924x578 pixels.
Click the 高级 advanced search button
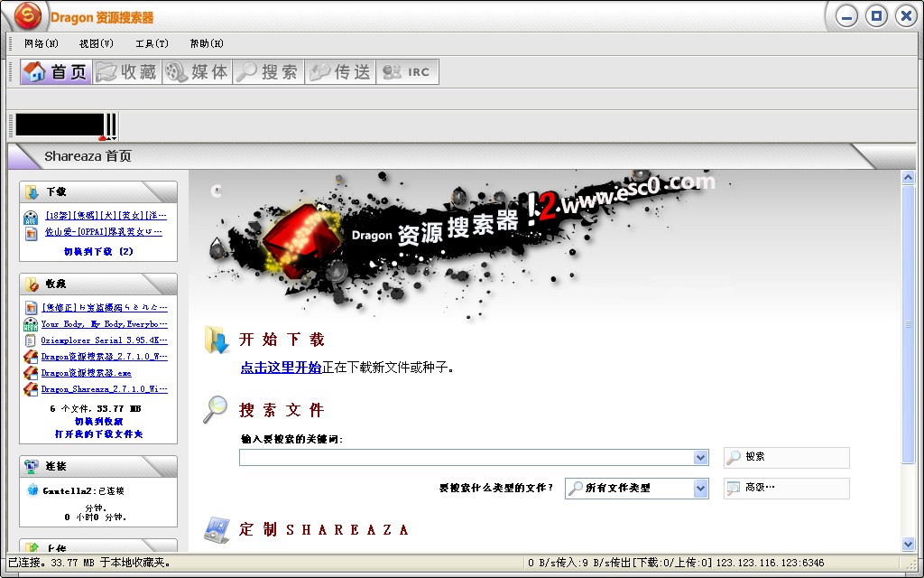pos(786,488)
